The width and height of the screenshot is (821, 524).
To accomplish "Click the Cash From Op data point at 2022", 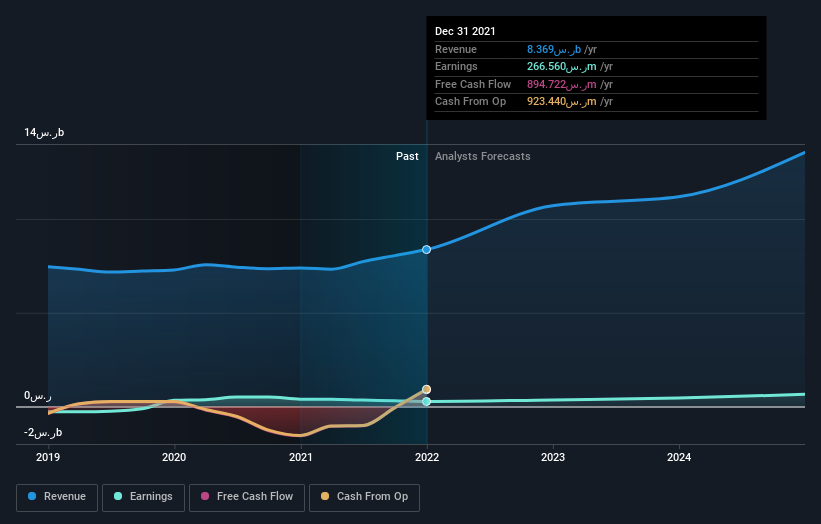I will (x=427, y=389).
